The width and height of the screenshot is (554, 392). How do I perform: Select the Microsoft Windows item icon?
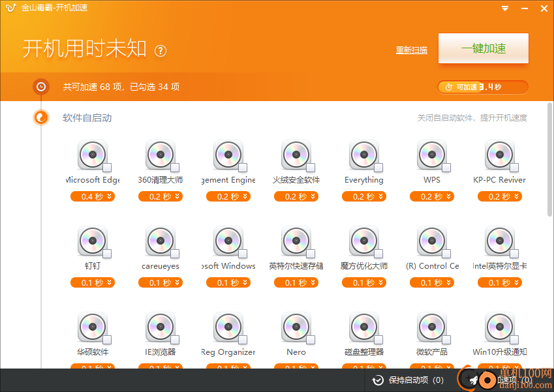pyautogui.click(x=228, y=241)
